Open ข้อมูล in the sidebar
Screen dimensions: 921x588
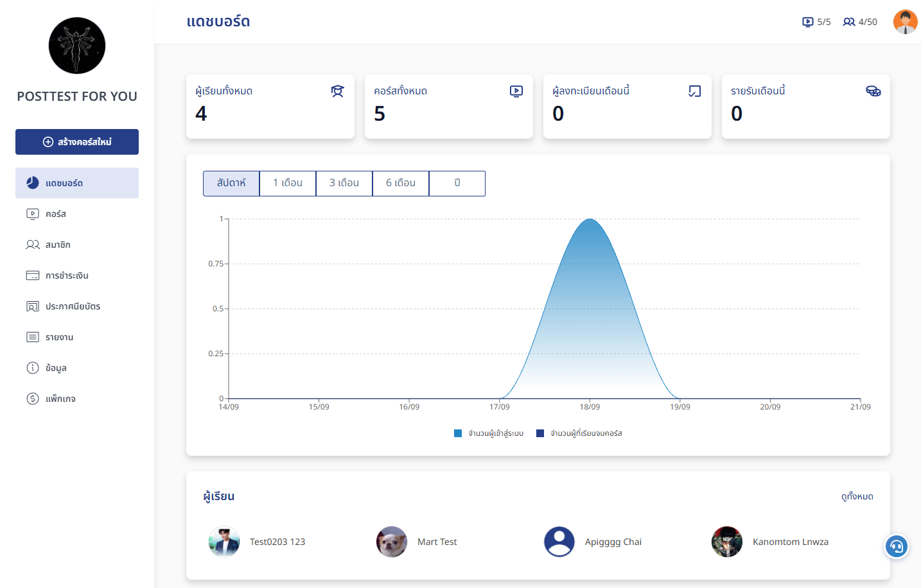(77, 368)
